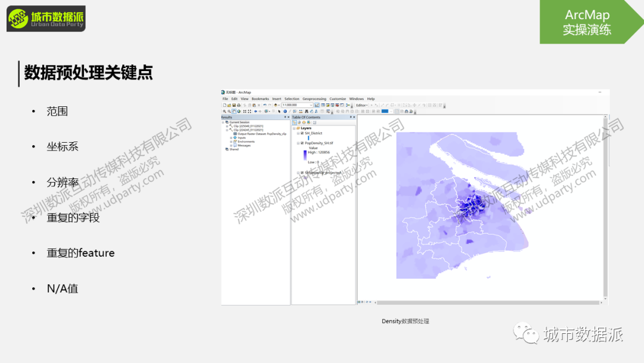The width and height of the screenshot is (644, 363).
Task: Expand the Clip [225049_01122021] result
Action: point(227,126)
